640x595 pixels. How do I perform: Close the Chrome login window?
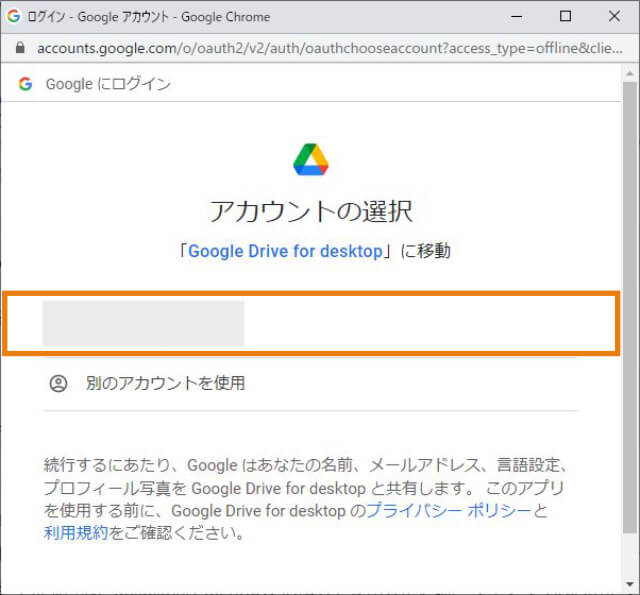[614, 16]
